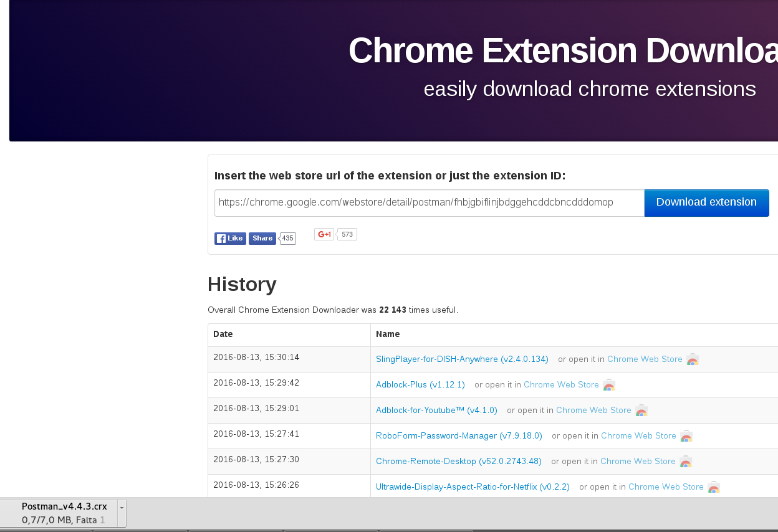Click the Chrome Web Store icon for Adblock-Plus
Screen dimensions: 778x532
609,385
